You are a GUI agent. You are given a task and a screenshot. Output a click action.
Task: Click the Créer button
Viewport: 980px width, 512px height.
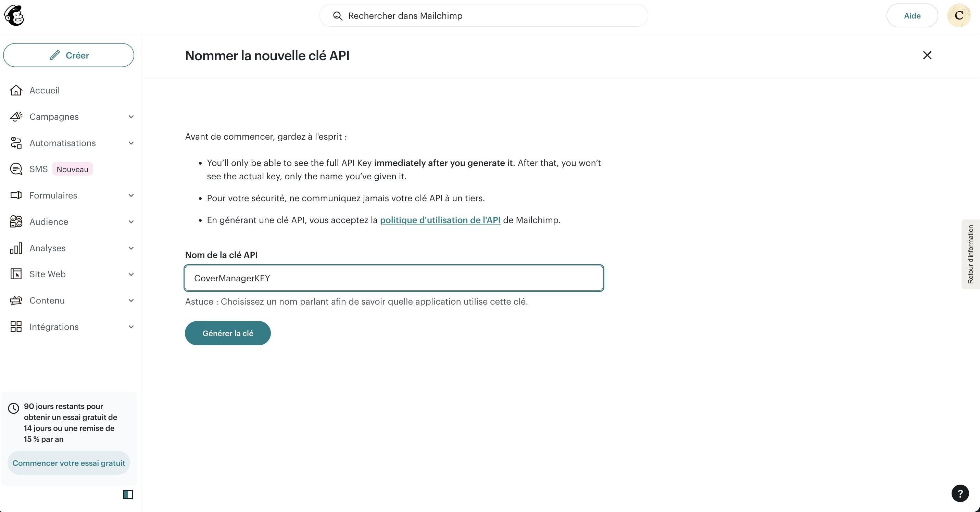[x=68, y=55]
